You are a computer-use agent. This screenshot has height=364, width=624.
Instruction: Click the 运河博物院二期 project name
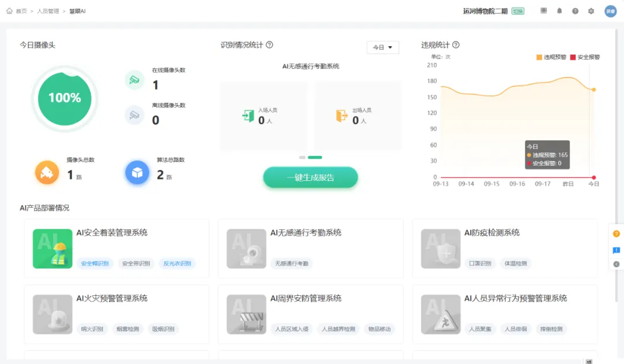pos(485,11)
